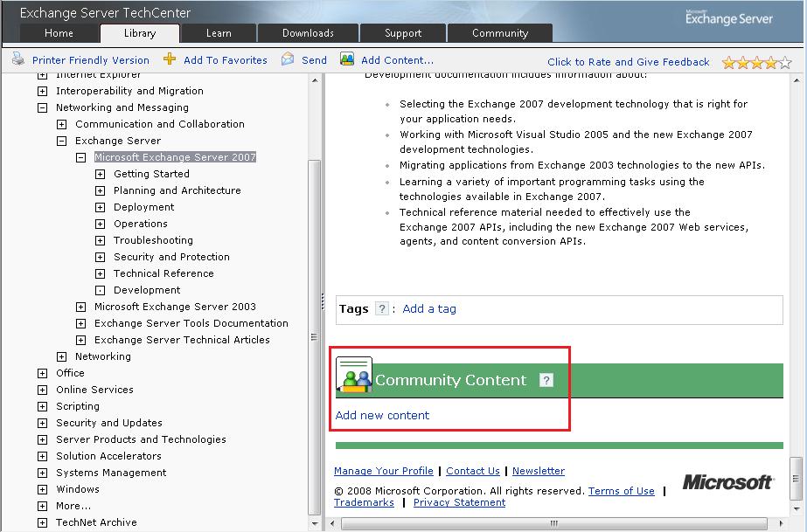Screen dimensions: 807x532
Task: Click the envelope Send icon
Action: click(x=288, y=59)
